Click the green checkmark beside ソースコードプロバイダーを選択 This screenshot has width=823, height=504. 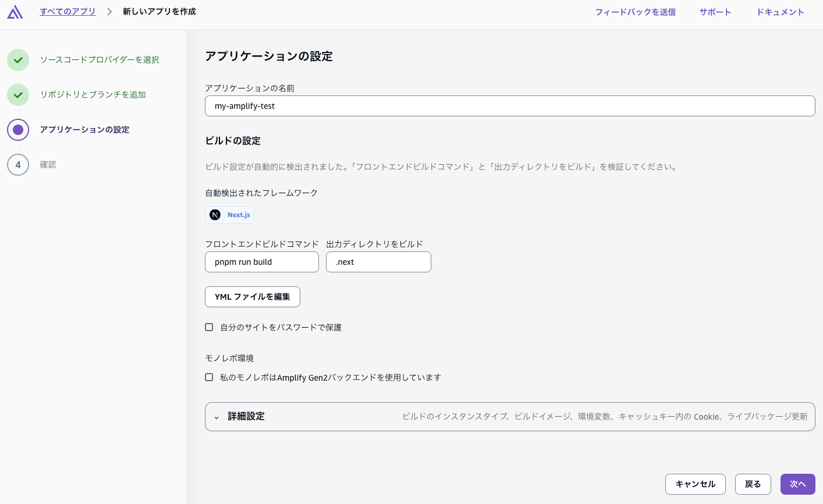(x=18, y=60)
